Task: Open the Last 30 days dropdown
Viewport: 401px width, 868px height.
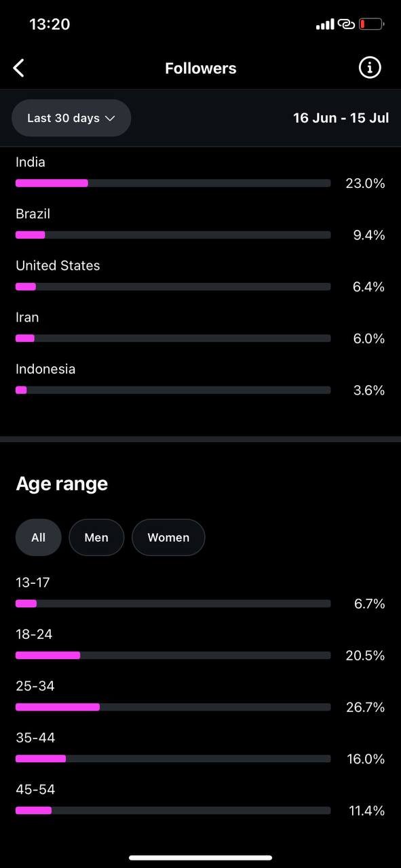Action: tap(71, 118)
